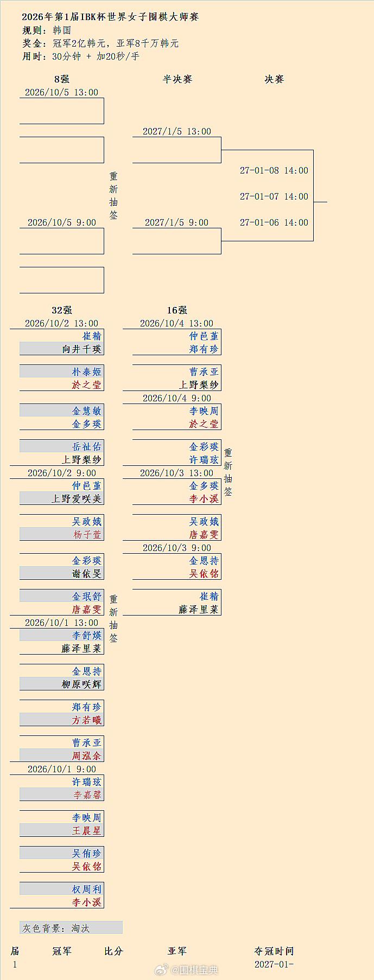Select the date "2026/10/5 13:00"
The width and height of the screenshot is (374, 980).
[62, 92]
